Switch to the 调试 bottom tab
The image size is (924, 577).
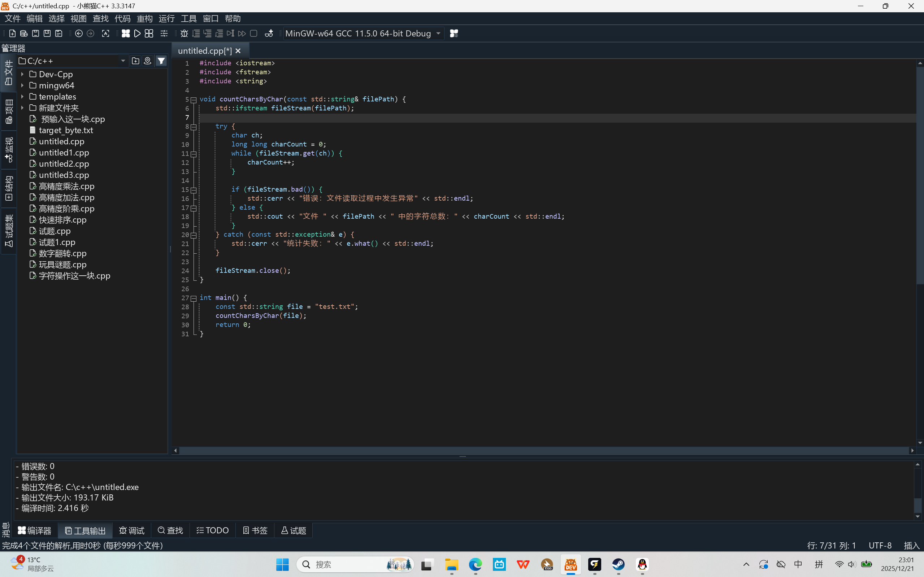[132, 530]
